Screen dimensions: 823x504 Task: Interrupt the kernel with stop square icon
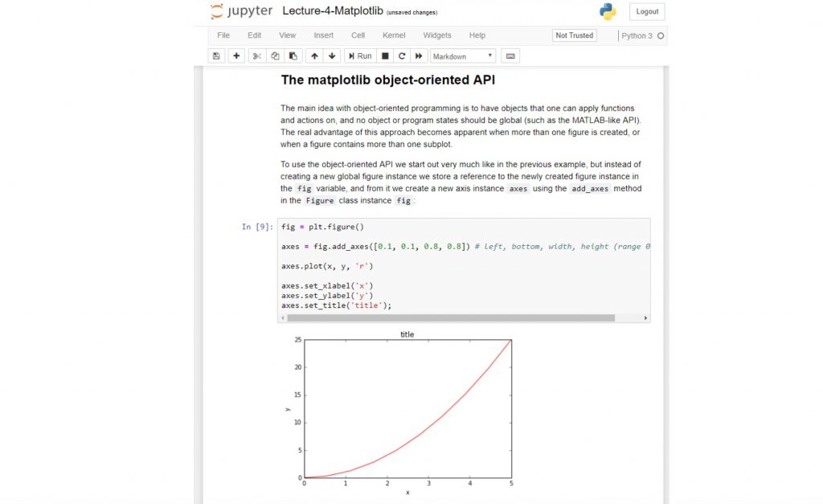385,56
